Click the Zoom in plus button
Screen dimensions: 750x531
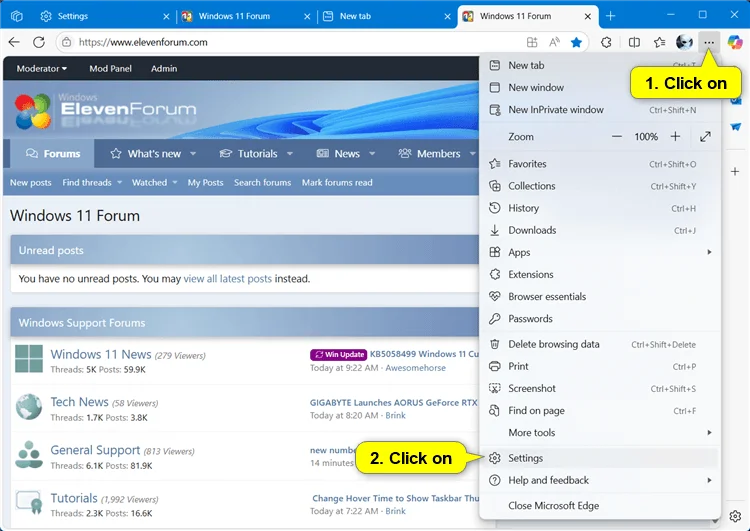pos(675,137)
